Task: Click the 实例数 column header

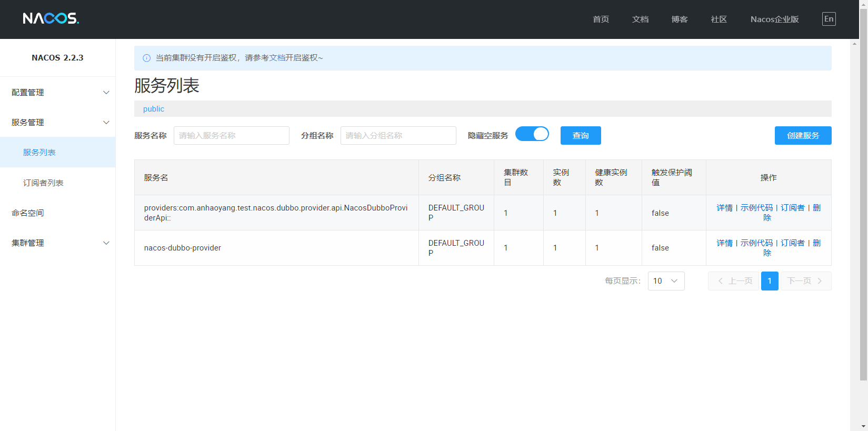Action: [x=564, y=177]
